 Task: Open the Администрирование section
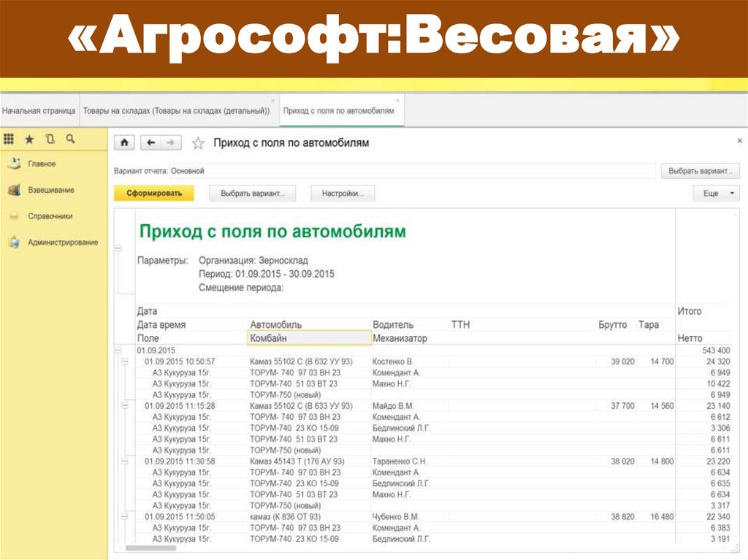click(x=62, y=242)
